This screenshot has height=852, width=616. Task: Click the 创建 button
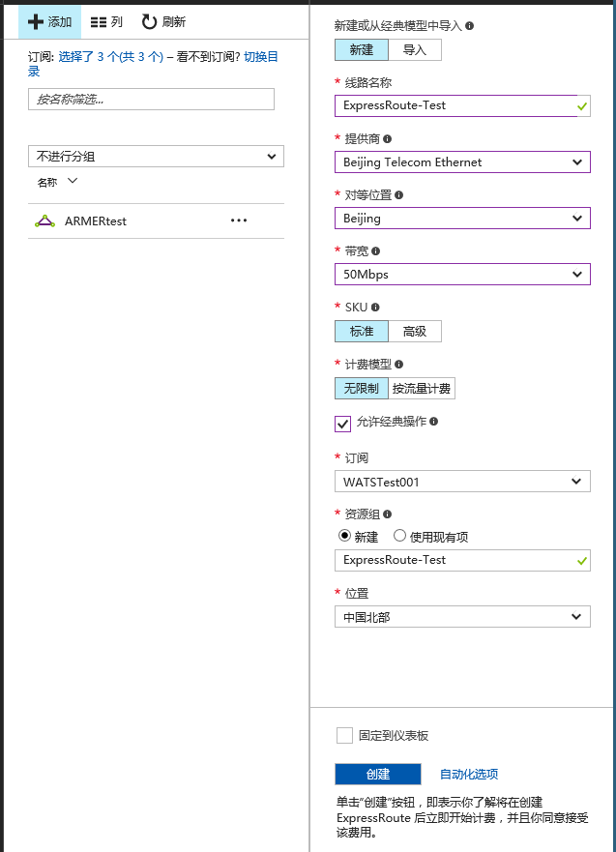(378, 775)
